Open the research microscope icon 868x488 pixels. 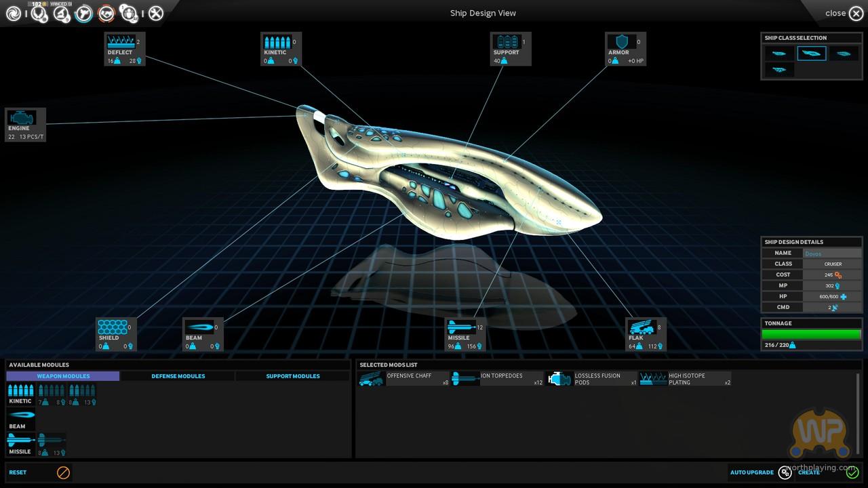click(60, 13)
